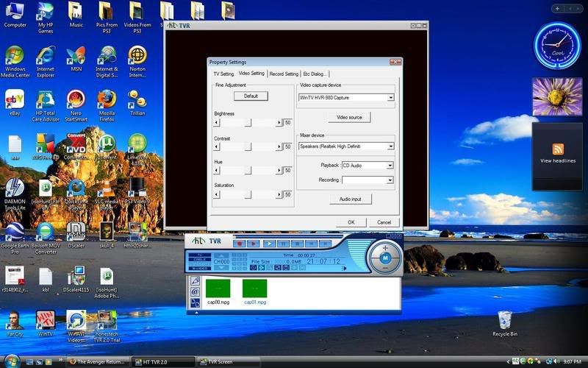
Task: Click the round M mute button
Action: (385, 258)
